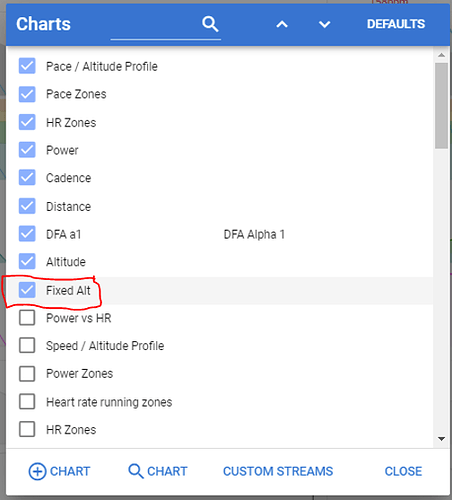Click scrollbar down arrow in chart list
Screen dimensions: 452x500
441,439
